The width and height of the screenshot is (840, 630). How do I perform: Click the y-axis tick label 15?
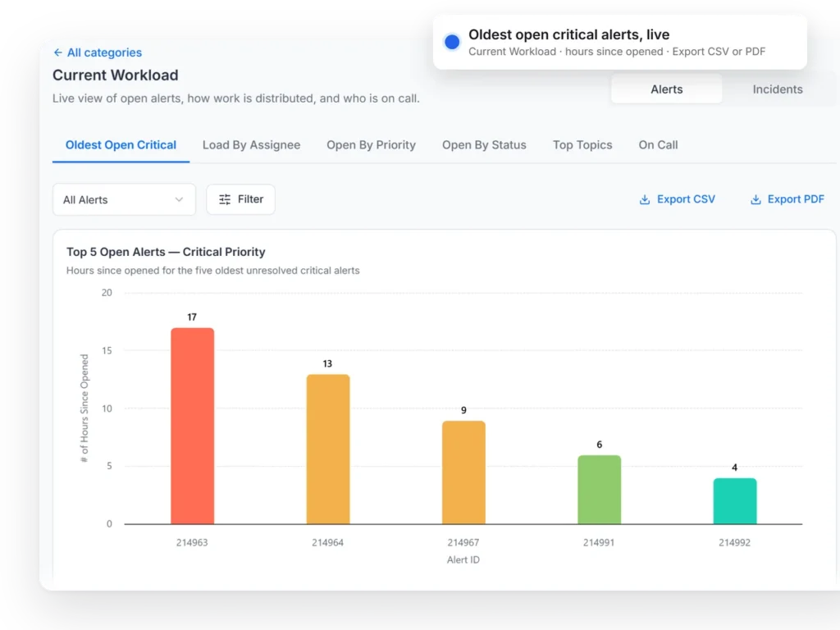click(107, 350)
